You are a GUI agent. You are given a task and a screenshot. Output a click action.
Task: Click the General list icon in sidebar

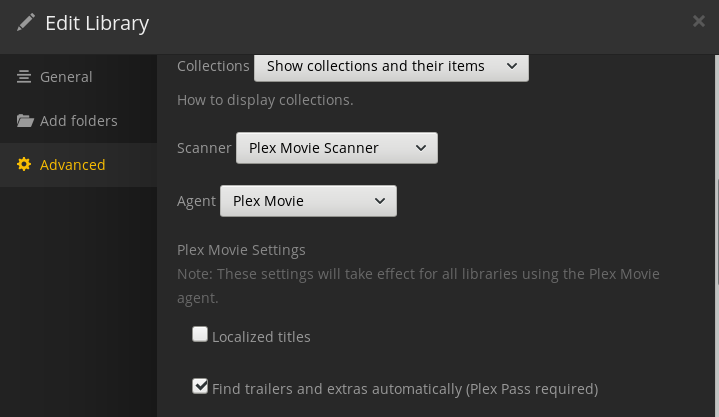coord(24,77)
